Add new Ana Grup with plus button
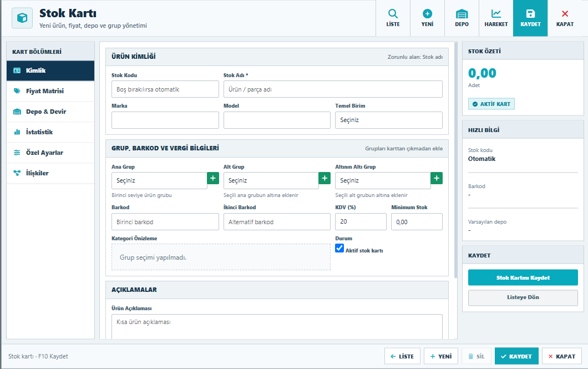588x369 pixels. click(x=213, y=178)
